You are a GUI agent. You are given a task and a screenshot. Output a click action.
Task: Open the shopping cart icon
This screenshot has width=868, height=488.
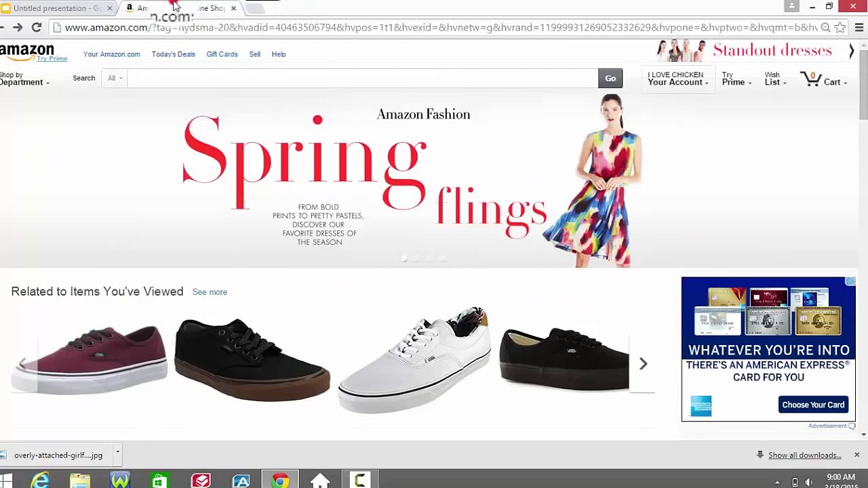pyautogui.click(x=811, y=79)
